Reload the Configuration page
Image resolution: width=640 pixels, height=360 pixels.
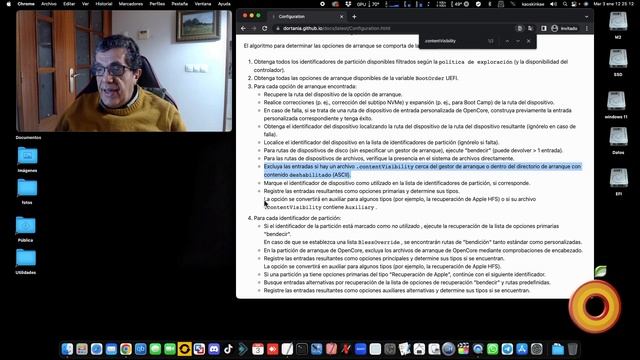tap(264, 29)
